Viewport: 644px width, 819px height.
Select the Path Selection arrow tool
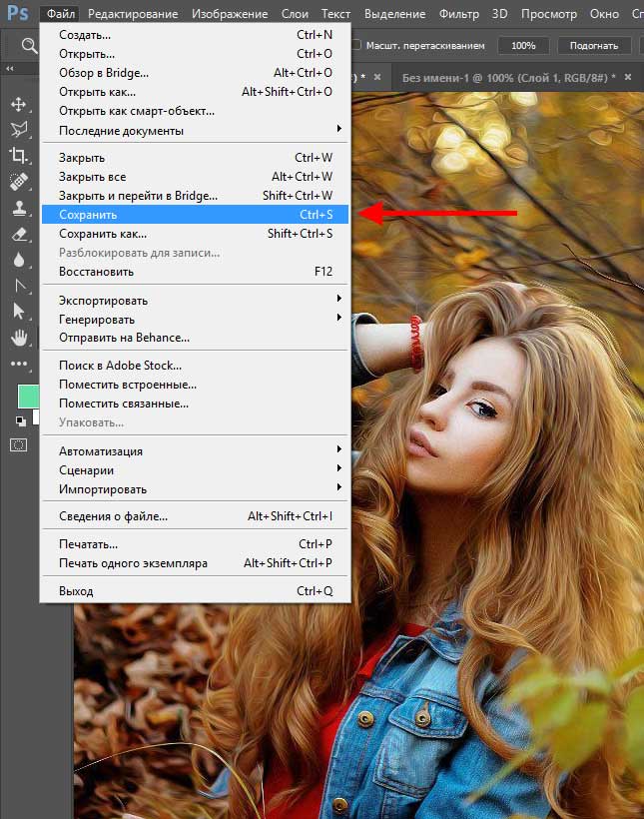coord(19,311)
